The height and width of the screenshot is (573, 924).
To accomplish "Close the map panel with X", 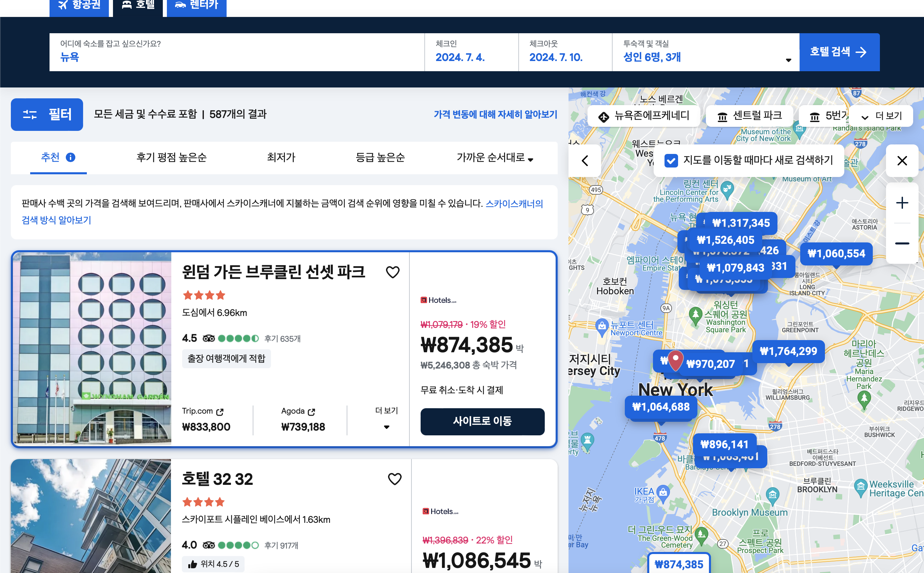I will 902,161.
